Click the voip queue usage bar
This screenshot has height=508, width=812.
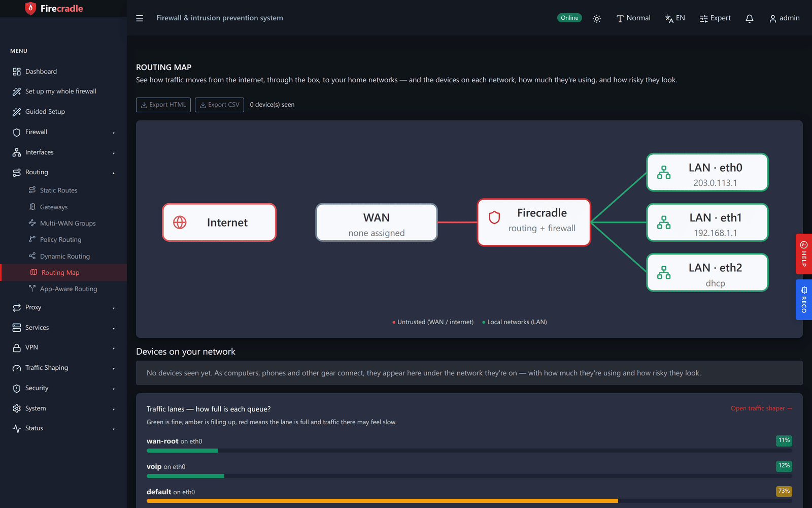469,476
